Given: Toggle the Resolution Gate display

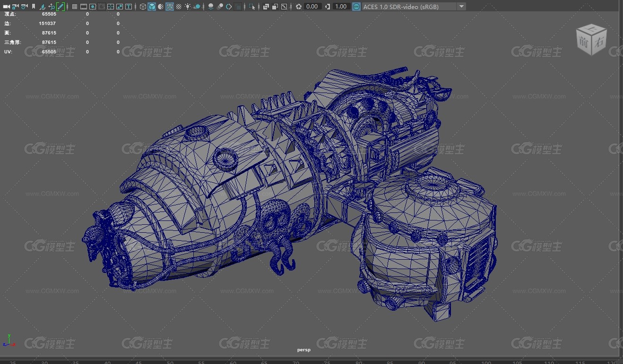Looking at the screenshot, I should [93, 7].
